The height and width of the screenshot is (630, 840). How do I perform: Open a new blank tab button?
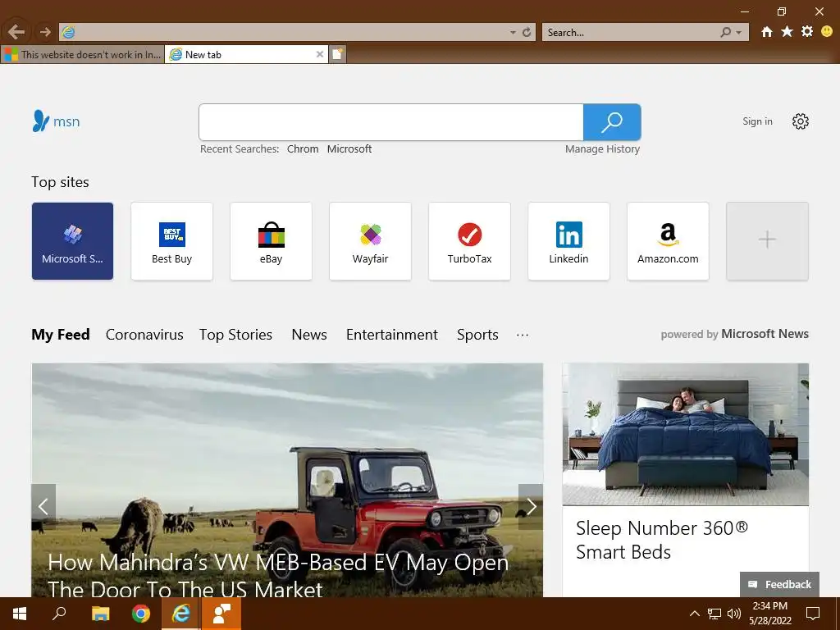pyautogui.click(x=337, y=54)
